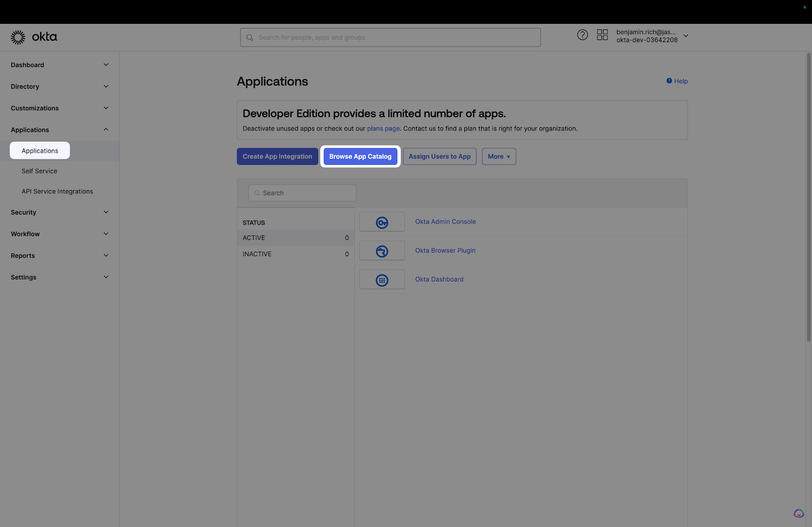Viewport: 812px width, 527px height.
Task: Click the magnifier icon in top search bar
Action: 250,38
